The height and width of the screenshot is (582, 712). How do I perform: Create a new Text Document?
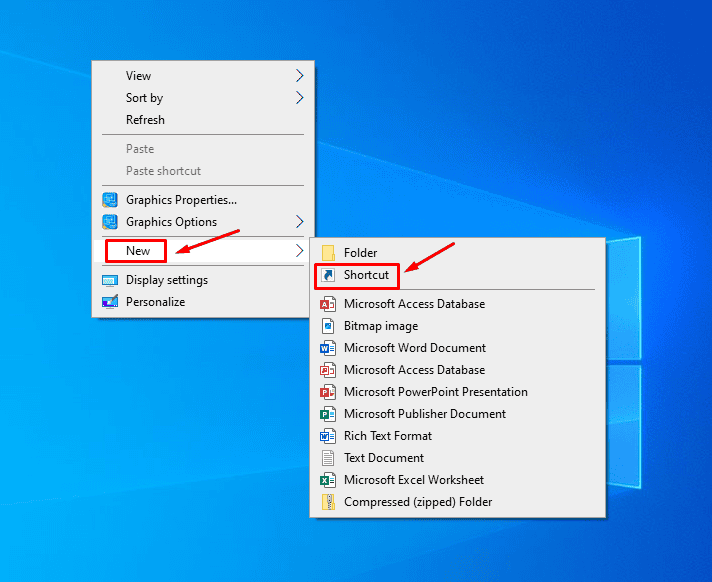[x=384, y=458]
